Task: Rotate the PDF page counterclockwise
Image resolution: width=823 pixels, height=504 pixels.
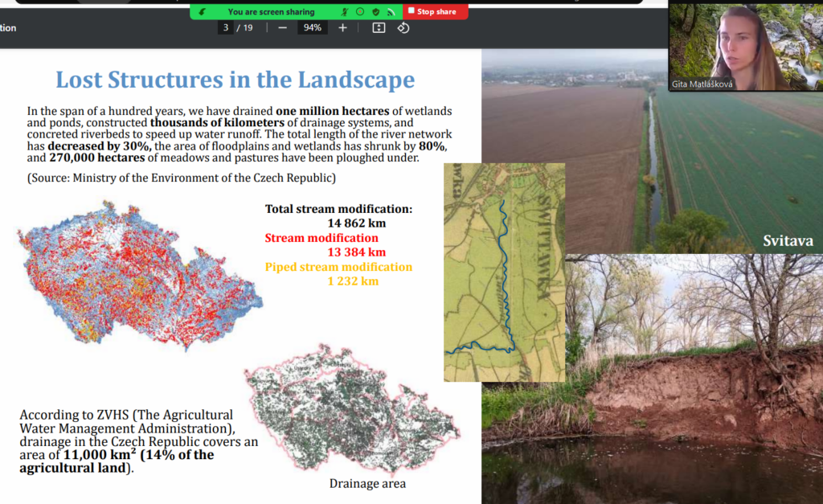Action: tap(403, 28)
